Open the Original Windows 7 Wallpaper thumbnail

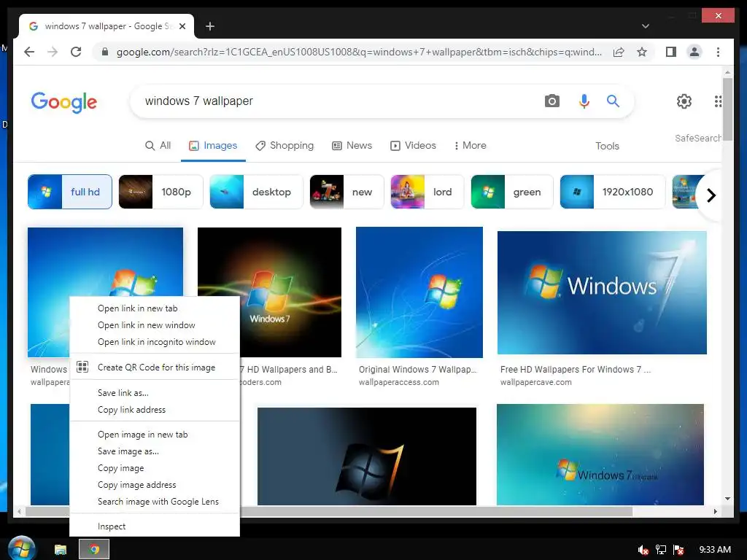(419, 292)
